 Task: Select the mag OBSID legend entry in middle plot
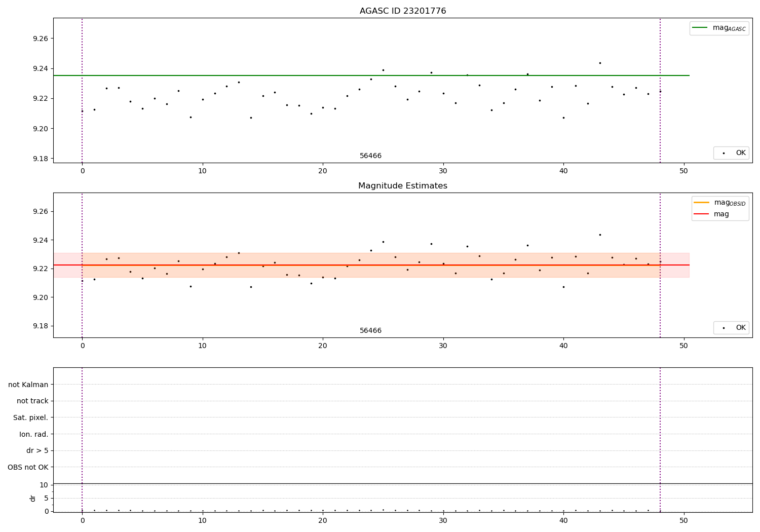pyautogui.click(x=720, y=203)
